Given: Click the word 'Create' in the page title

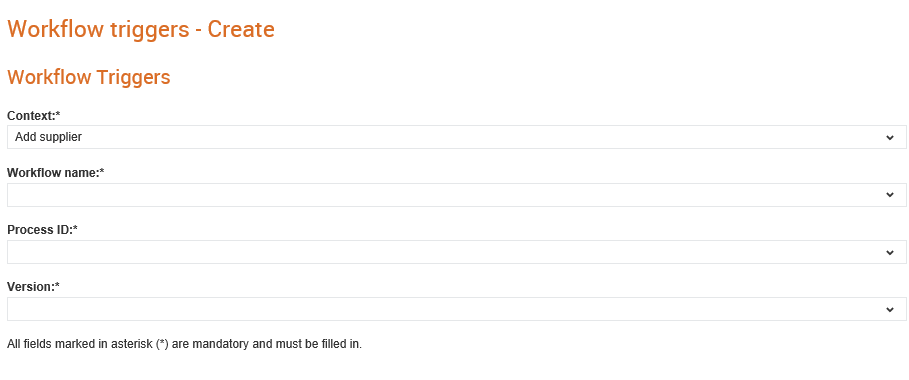Looking at the screenshot, I should pyautogui.click(x=241, y=29).
